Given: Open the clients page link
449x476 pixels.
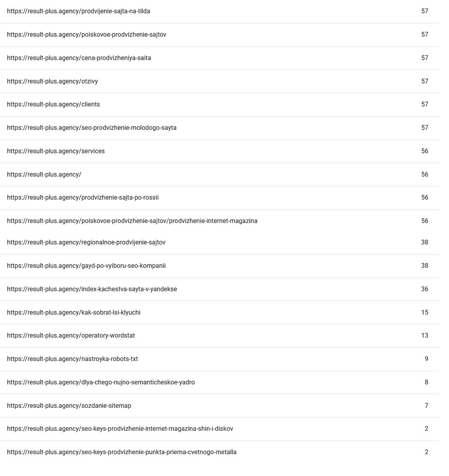Looking at the screenshot, I should (54, 104).
